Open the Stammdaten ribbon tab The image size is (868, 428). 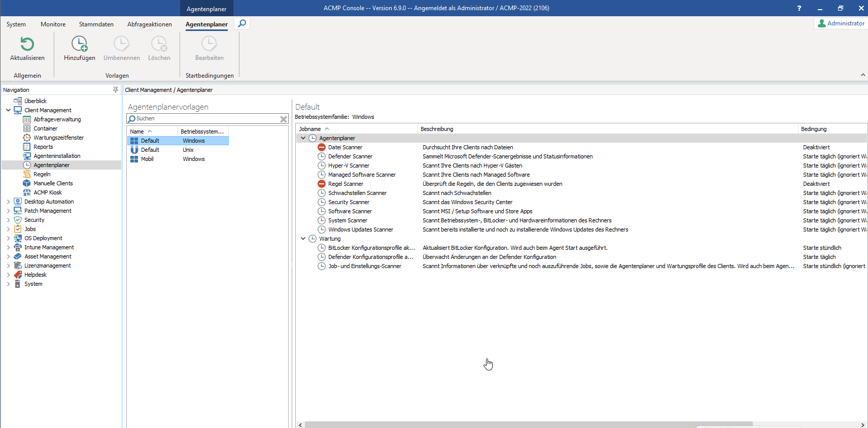[96, 24]
